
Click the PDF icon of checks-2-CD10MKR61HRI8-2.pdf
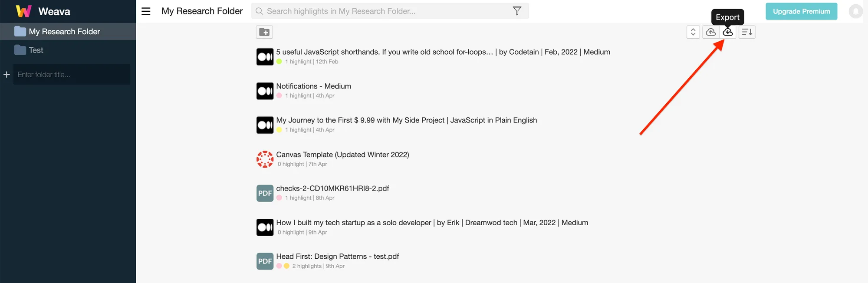tap(265, 193)
